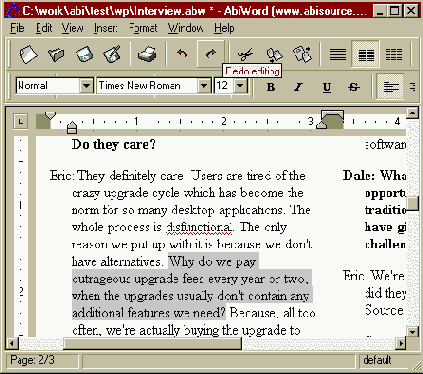Image resolution: width=423 pixels, height=374 pixels.
Task: Open the View menu
Action: [x=72, y=28]
